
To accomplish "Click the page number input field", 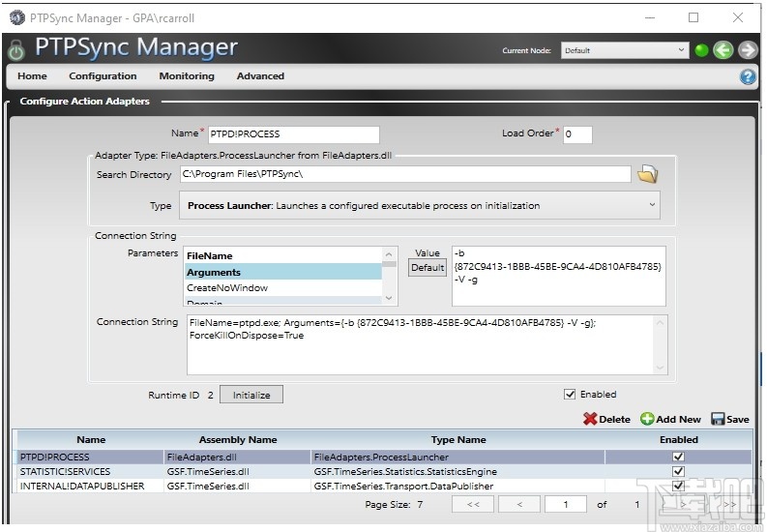I will point(566,504).
